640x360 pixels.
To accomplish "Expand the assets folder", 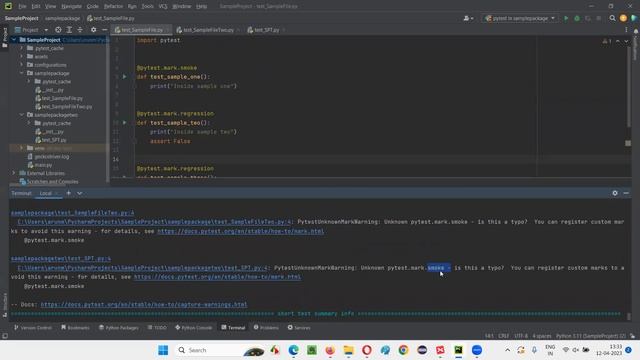I will click(x=22, y=56).
